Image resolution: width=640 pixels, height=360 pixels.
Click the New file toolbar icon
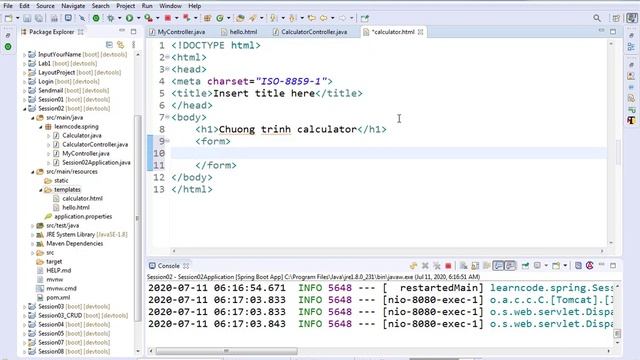(8, 18)
